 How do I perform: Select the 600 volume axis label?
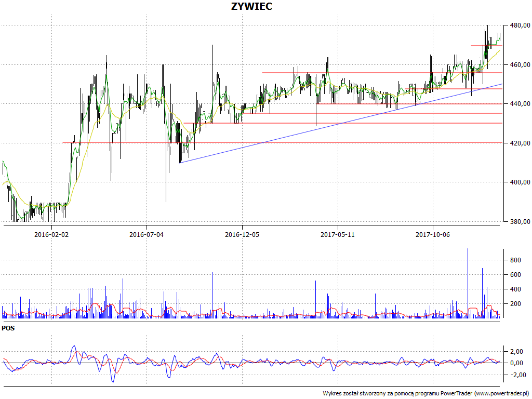(515, 275)
